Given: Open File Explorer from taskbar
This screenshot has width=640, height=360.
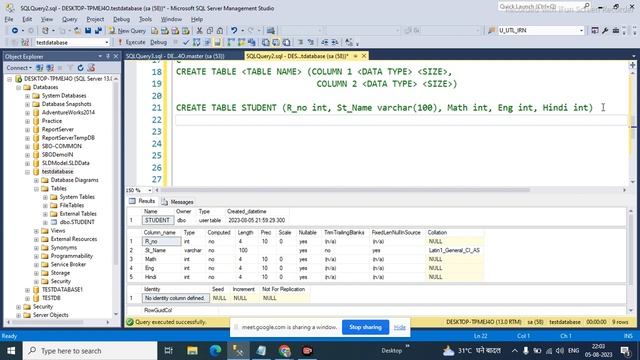Looking at the screenshot, I should coord(192,351).
